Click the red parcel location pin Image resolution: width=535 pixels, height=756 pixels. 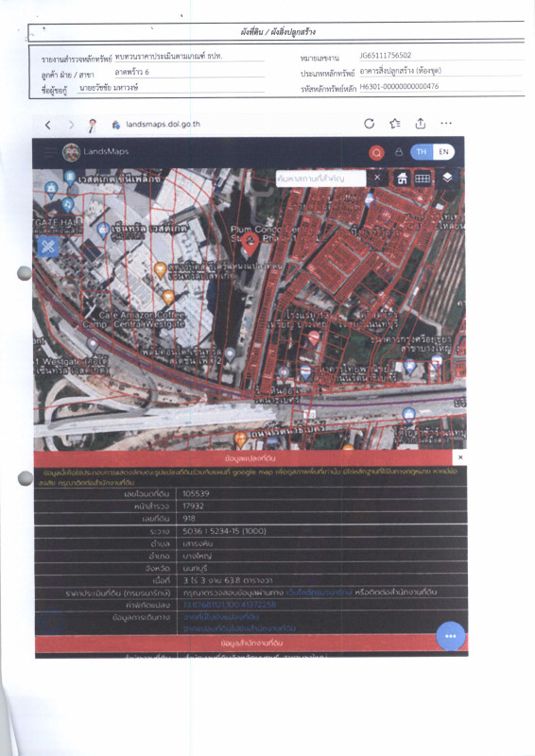coord(250,245)
